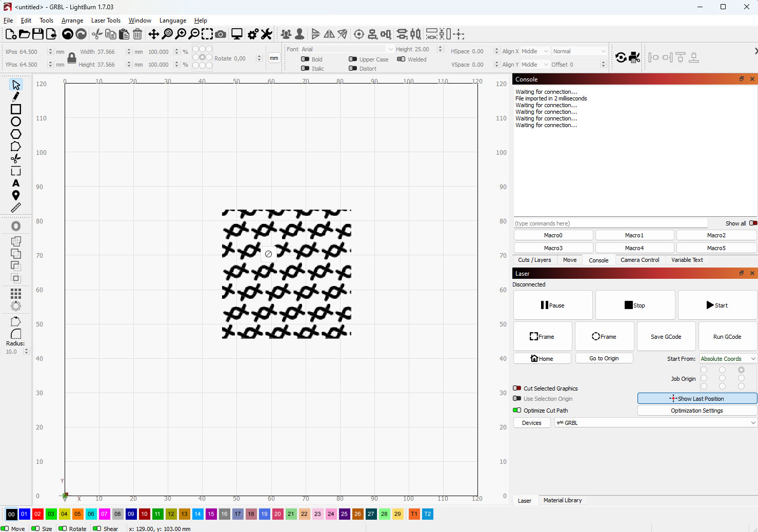The image size is (758, 532).
Task: Toggle Use Selection Origin
Action: 517,399
